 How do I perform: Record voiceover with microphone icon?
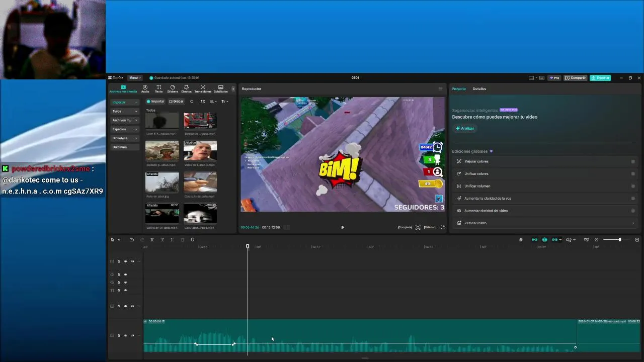521,240
